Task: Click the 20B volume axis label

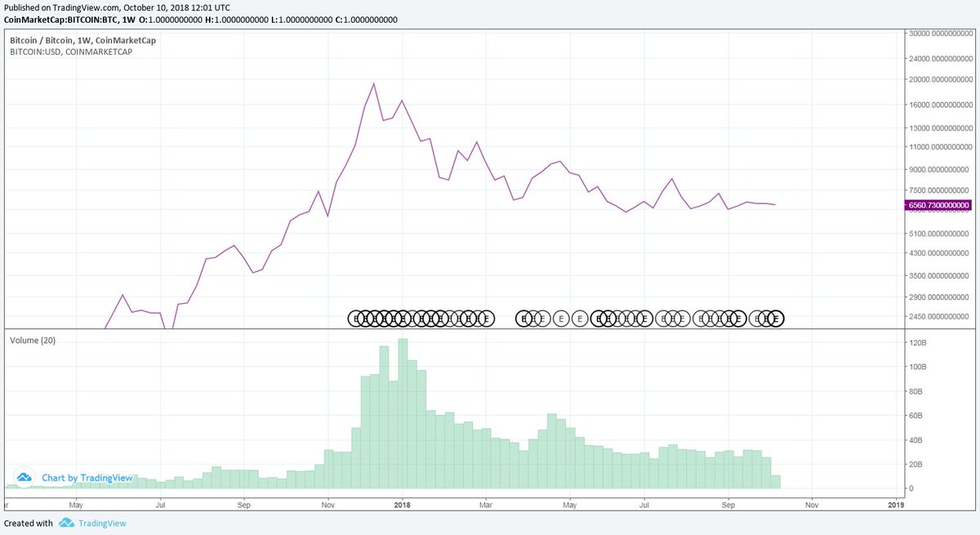Action: 918,465
